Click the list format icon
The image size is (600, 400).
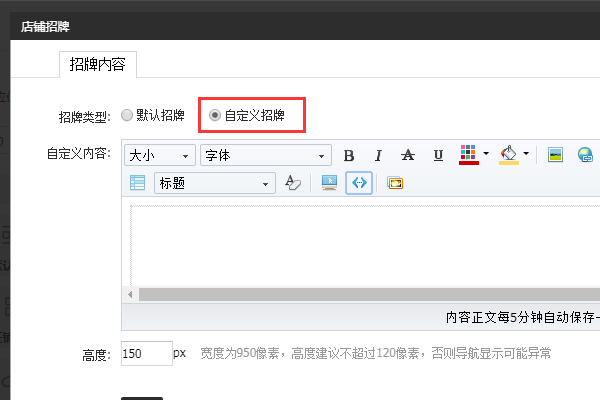pos(137,183)
